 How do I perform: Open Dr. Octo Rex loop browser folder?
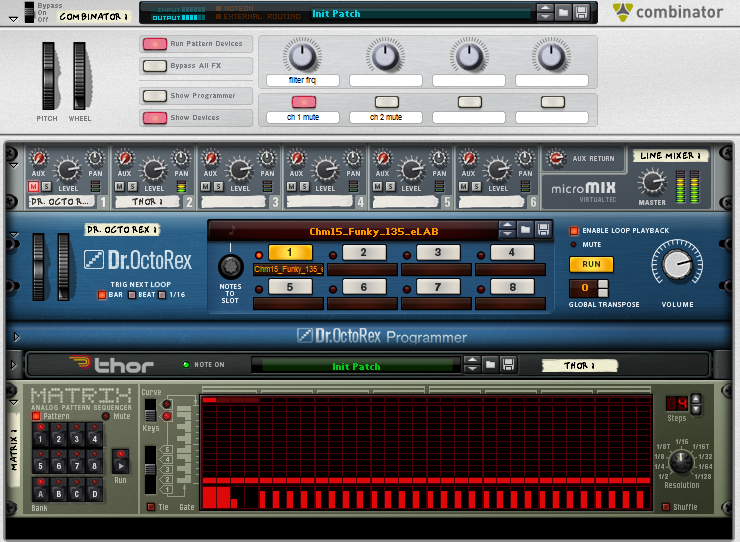coord(525,230)
